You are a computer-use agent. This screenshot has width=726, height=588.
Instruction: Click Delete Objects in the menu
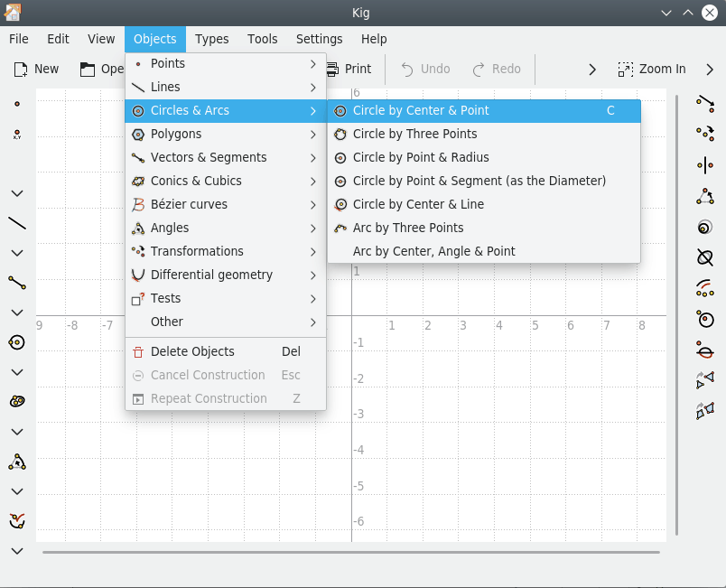(x=226, y=352)
